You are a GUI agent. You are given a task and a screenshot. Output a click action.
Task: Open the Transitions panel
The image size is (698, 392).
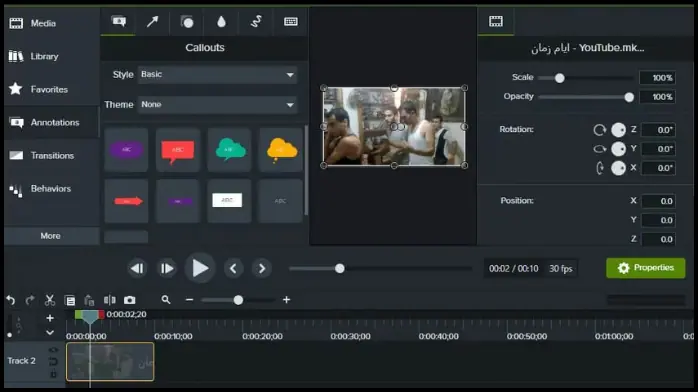coord(51,156)
